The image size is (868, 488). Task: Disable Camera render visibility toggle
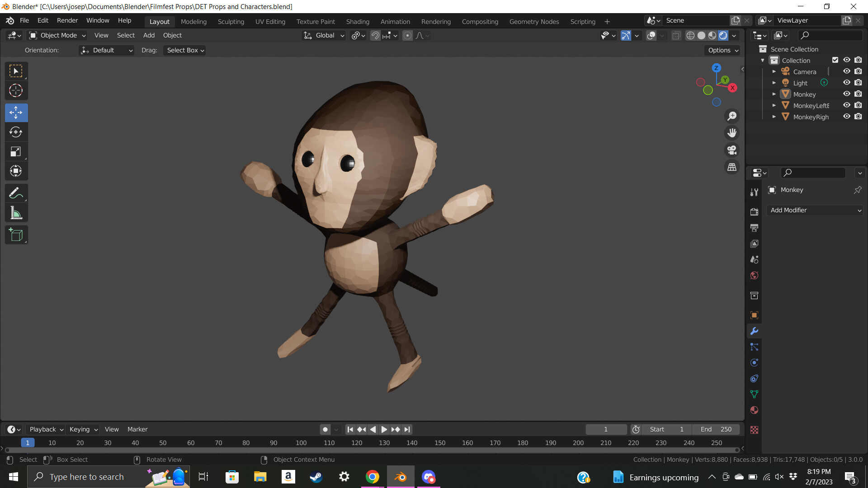point(858,71)
